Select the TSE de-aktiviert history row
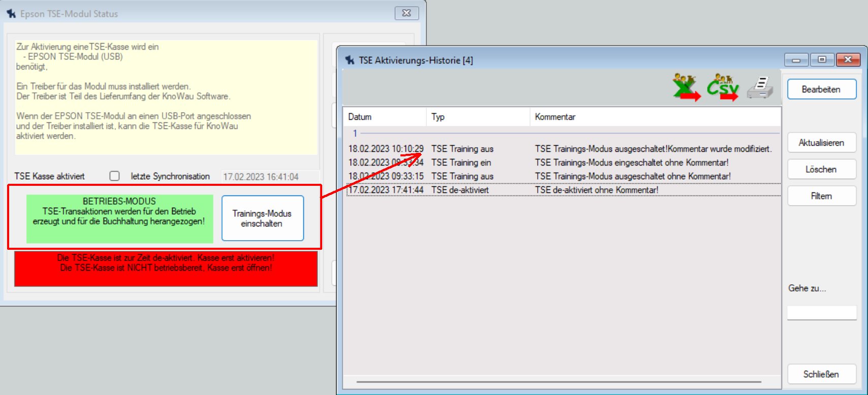Image resolution: width=868 pixels, height=395 pixels. click(x=460, y=190)
